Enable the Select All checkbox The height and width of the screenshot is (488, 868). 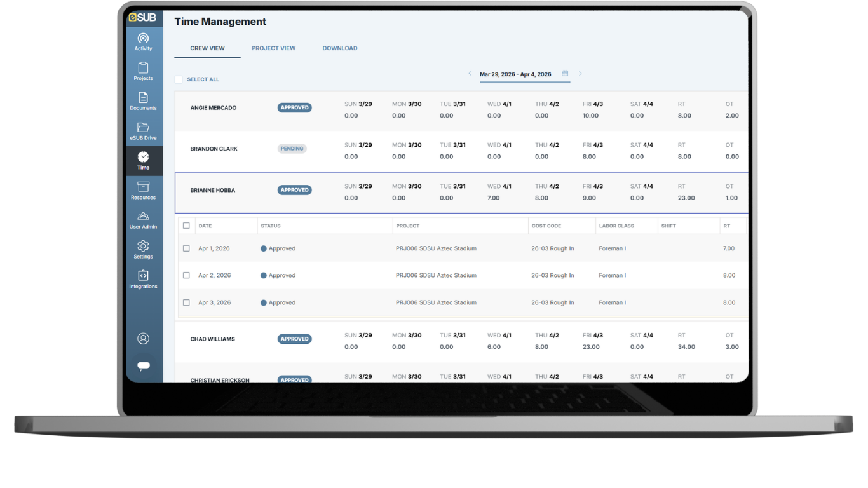click(x=179, y=79)
